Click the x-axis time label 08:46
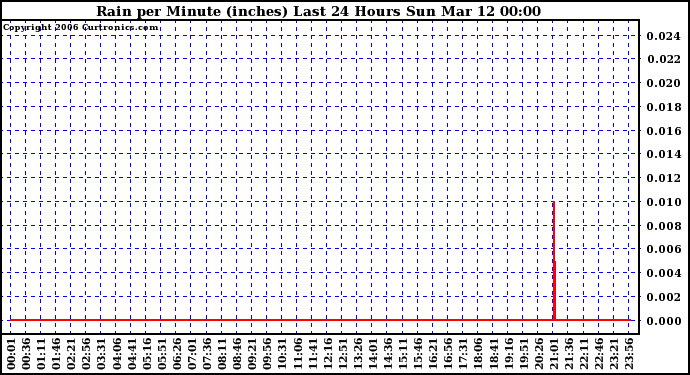The width and height of the screenshot is (690, 375). tap(238, 354)
